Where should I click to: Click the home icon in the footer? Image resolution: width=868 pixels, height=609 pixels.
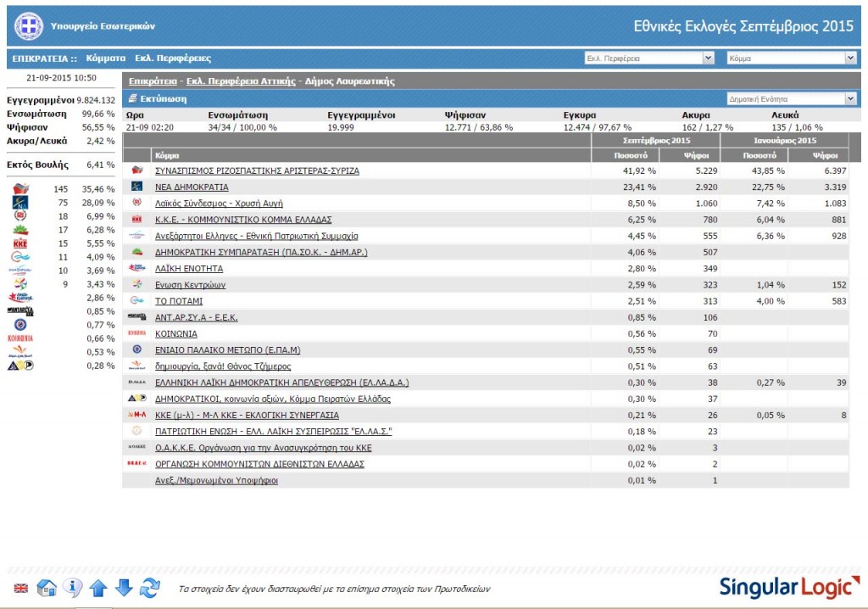47,587
